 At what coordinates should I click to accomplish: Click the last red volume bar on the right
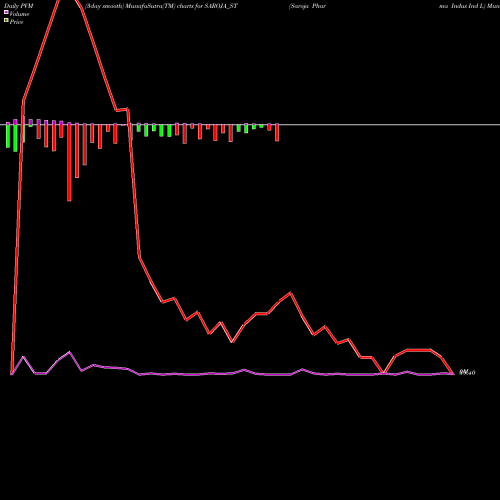pos(277,133)
